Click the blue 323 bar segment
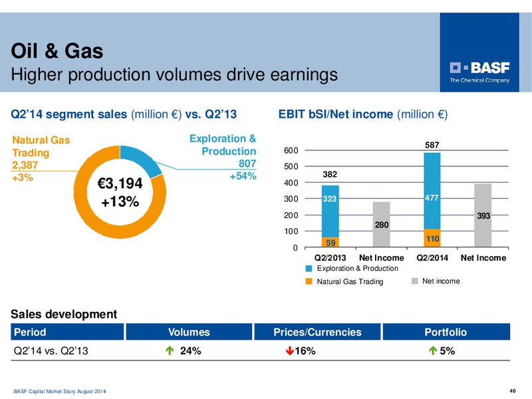532x399 pixels. (x=330, y=211)
